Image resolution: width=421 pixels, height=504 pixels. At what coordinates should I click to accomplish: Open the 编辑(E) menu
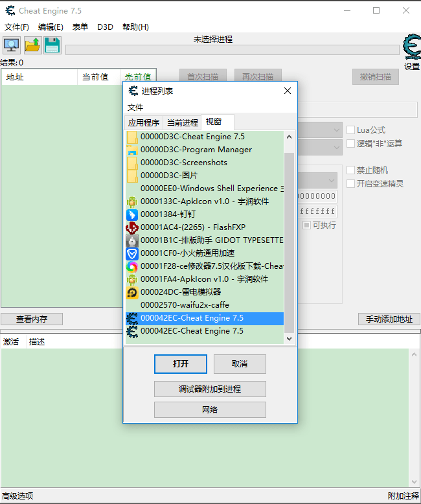click(x=51, y=27)
